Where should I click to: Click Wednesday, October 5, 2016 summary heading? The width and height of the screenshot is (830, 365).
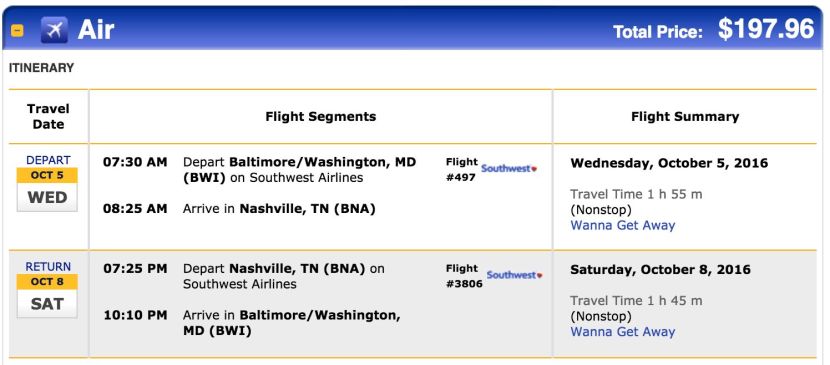pyautogui.click(x=669, y=162)
